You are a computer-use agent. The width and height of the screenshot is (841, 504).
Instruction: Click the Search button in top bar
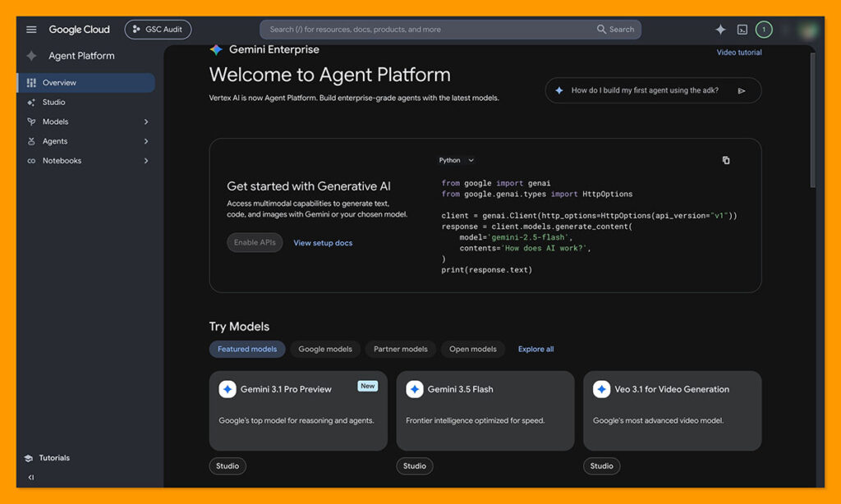coord(616,30)
